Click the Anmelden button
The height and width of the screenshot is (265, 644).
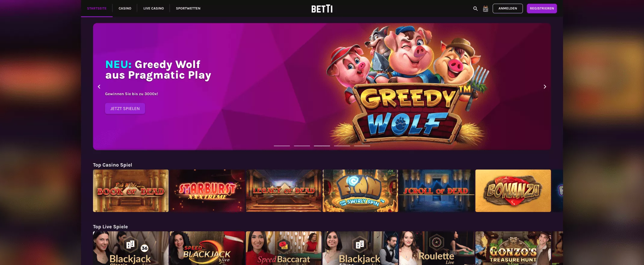508,8
